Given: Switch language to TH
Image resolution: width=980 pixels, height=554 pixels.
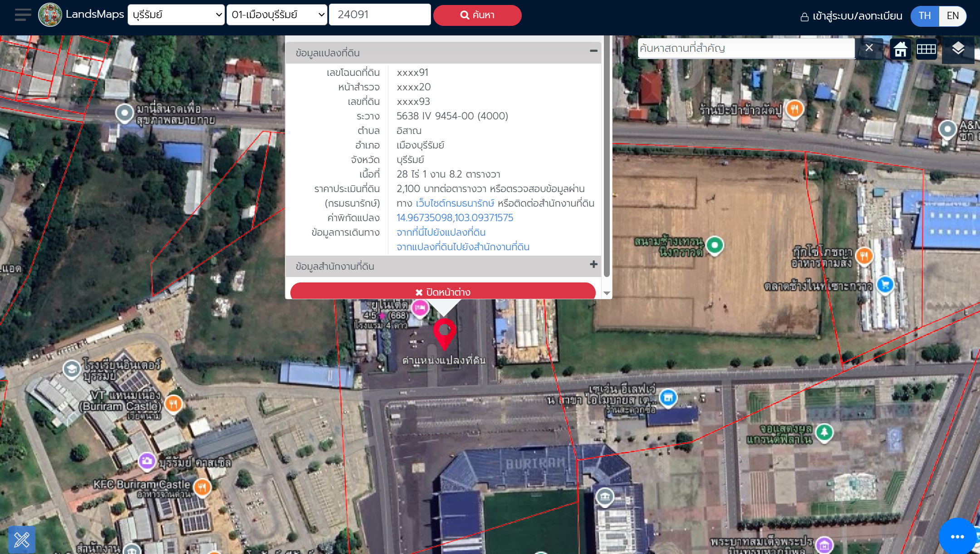Looking at the screenshot, I should tap(924, 16).
